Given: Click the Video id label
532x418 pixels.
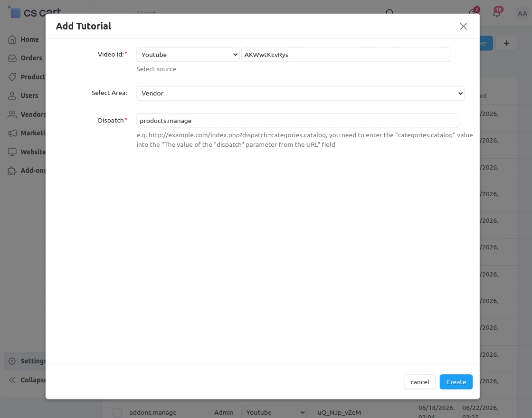Looking at the screenshot, I should pos(111,54).
